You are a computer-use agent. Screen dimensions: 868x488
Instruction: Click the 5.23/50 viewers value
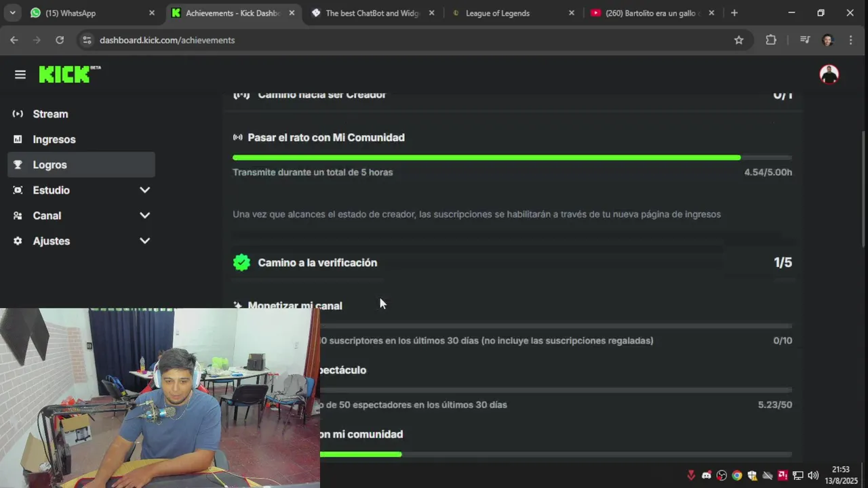tap(774, 405)
